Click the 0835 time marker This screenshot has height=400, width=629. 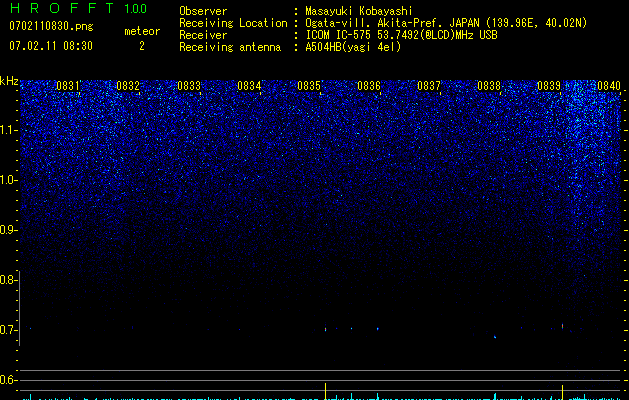[309, 85]
